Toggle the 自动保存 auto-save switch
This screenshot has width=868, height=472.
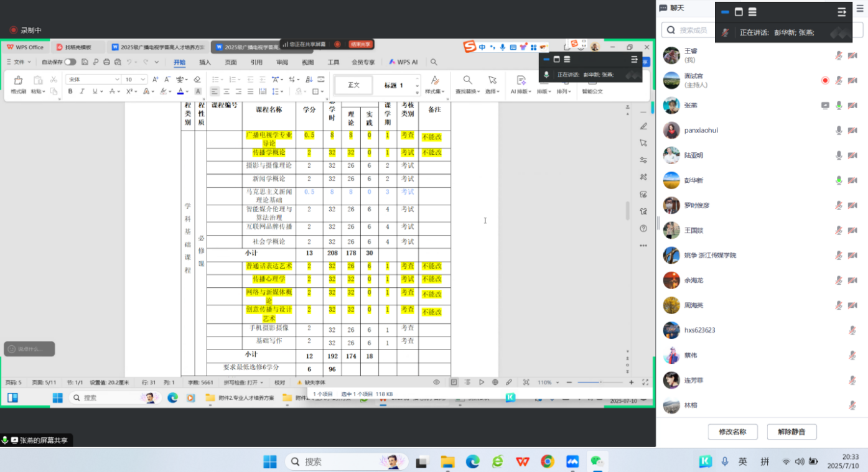point(70,62)
